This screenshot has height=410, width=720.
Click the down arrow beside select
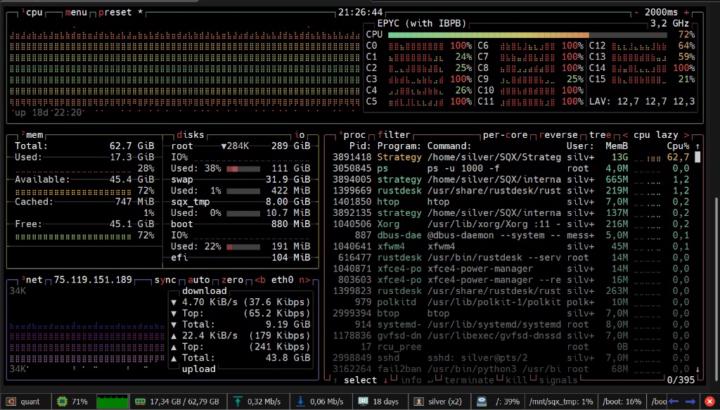(385, 380)
